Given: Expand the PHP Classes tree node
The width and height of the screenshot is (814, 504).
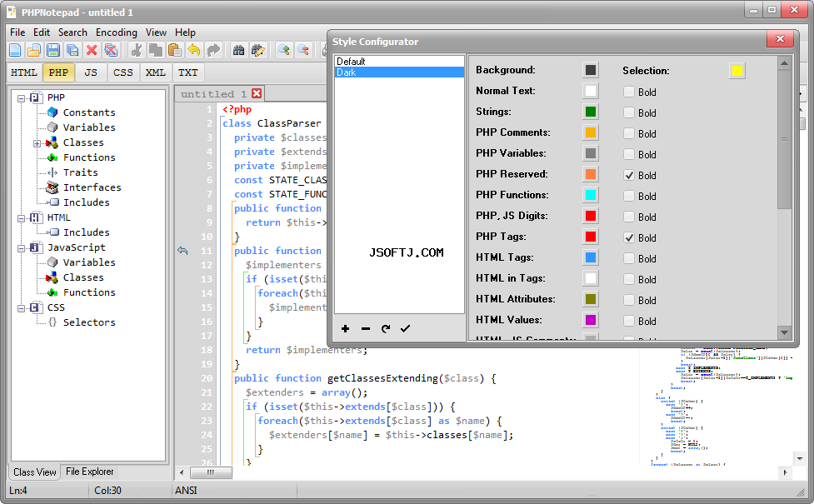Looking at the screenshot, I should (37, 142).
